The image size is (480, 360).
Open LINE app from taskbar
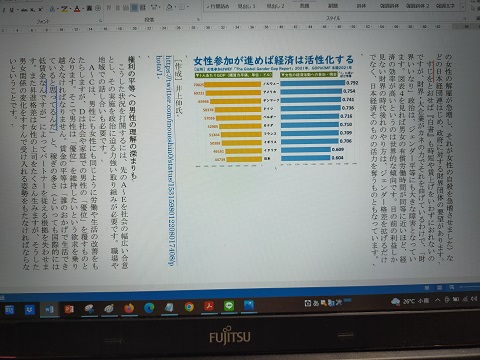[x=229, y=306]
